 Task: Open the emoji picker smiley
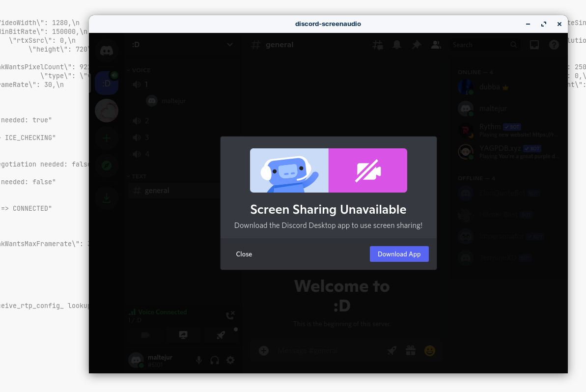pyautogui.click(x=430, y=351)
